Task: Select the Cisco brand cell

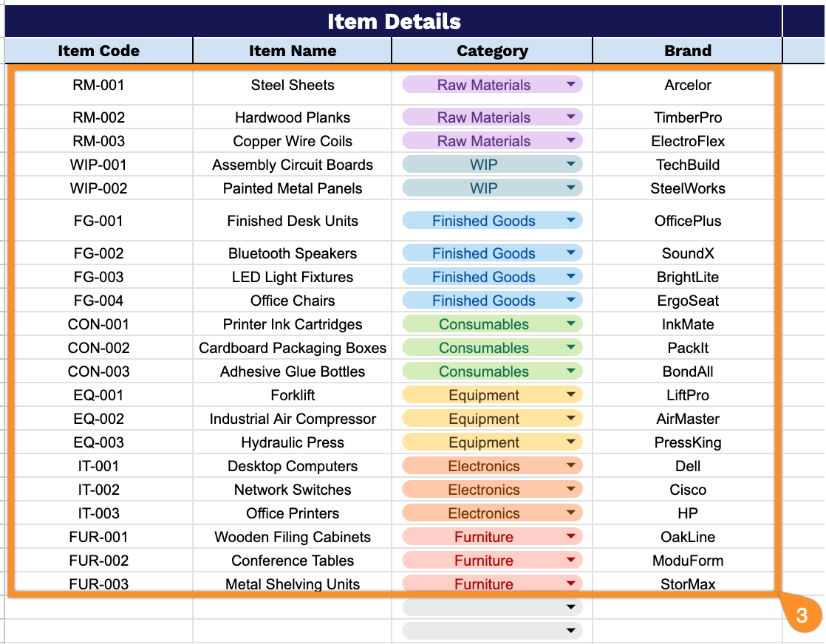Action: (687, 489)
